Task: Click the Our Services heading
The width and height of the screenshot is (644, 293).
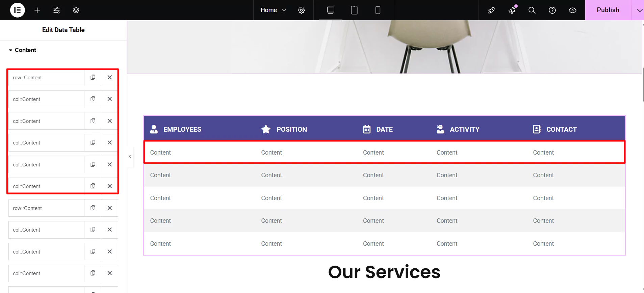Action: pos(384,272)
